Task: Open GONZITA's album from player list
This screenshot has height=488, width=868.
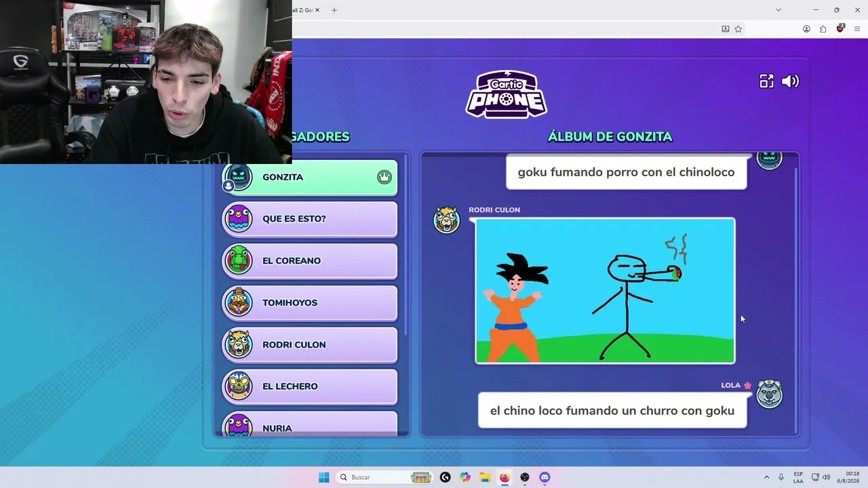Action: 310,178
